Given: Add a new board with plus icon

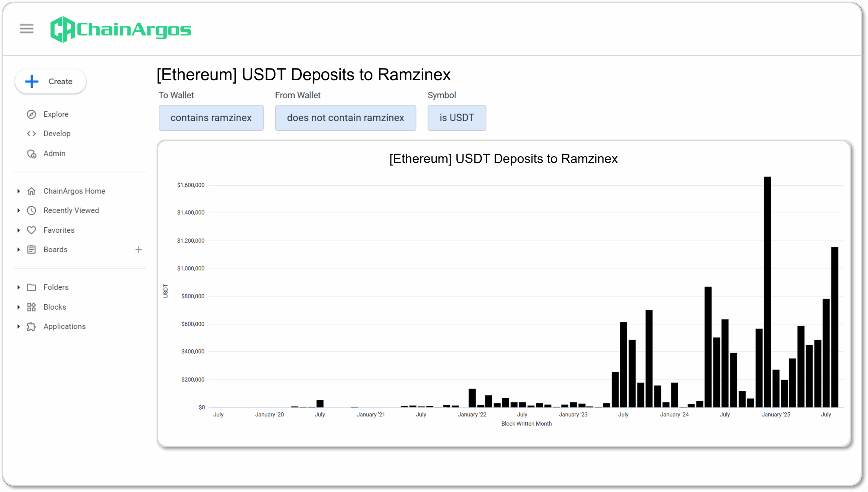Looking at the screenshot, I should 139,250.
